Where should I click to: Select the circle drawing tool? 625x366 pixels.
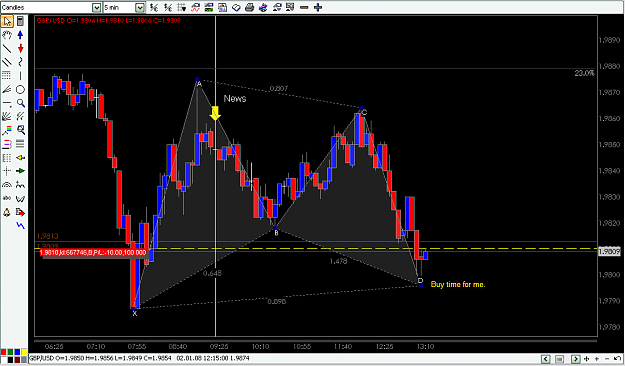20,89
